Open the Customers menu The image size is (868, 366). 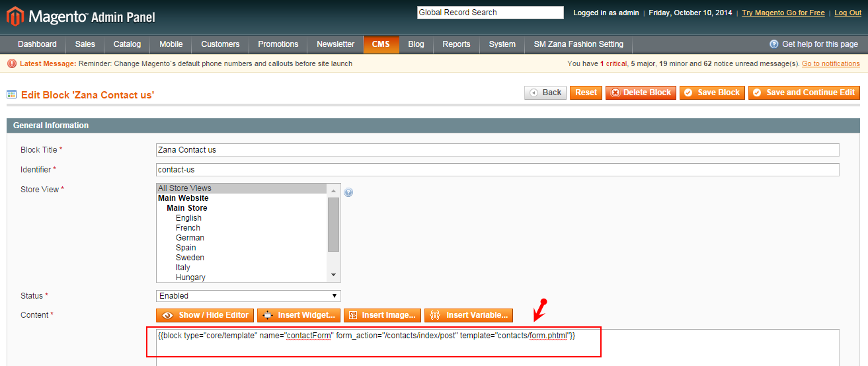click(x=220, y=44)
